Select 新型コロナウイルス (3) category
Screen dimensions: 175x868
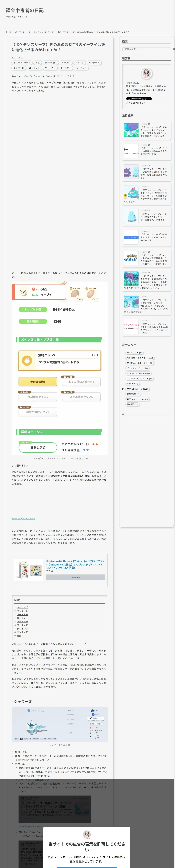coord(137,399)
